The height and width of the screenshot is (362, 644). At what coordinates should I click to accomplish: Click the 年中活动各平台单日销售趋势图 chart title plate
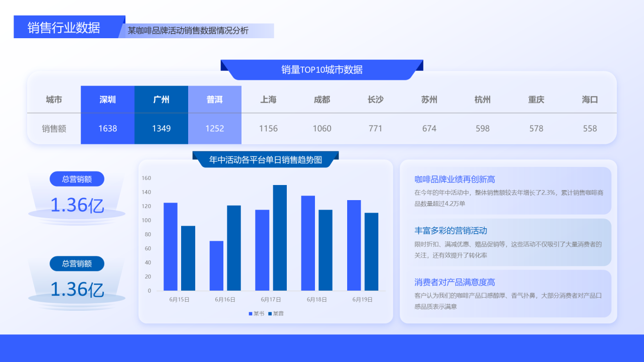click(266, 159)
